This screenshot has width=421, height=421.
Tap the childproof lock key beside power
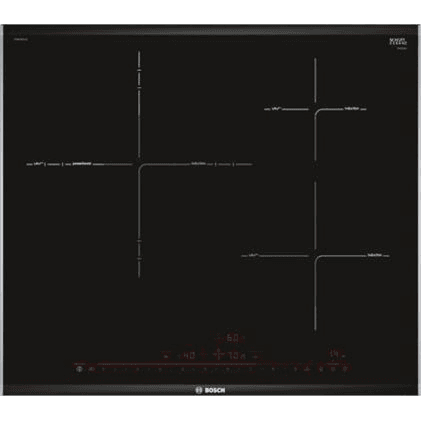pyautogui.click(x=91, y=369)
